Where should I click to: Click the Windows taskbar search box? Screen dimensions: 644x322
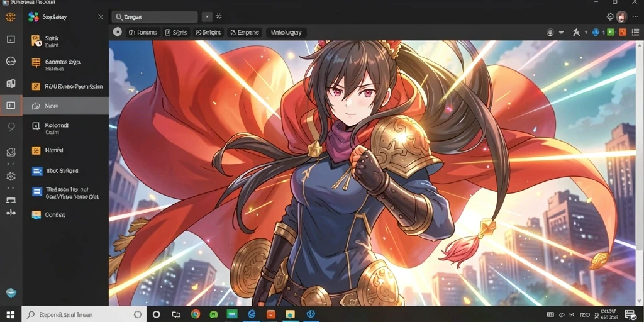click(x=82, y=314)
